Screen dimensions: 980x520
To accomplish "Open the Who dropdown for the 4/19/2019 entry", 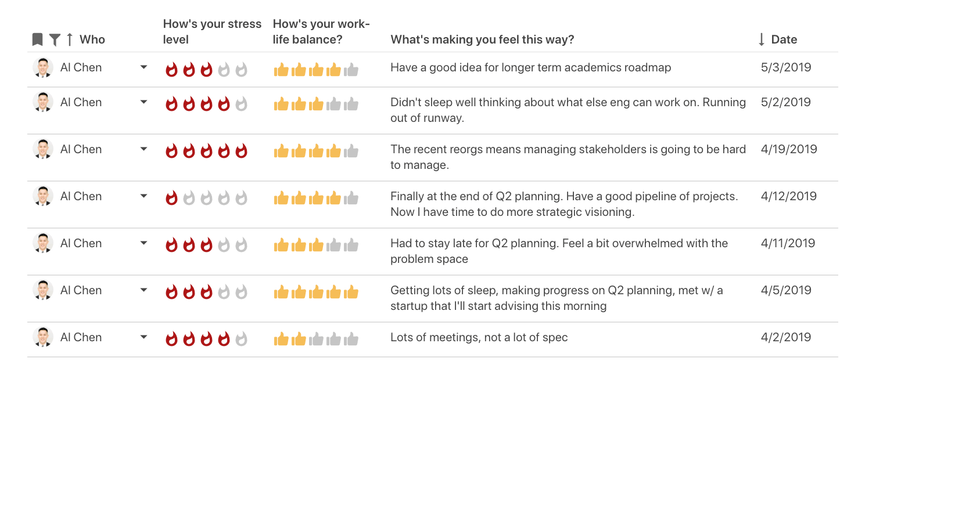I will tap(143, 149).
